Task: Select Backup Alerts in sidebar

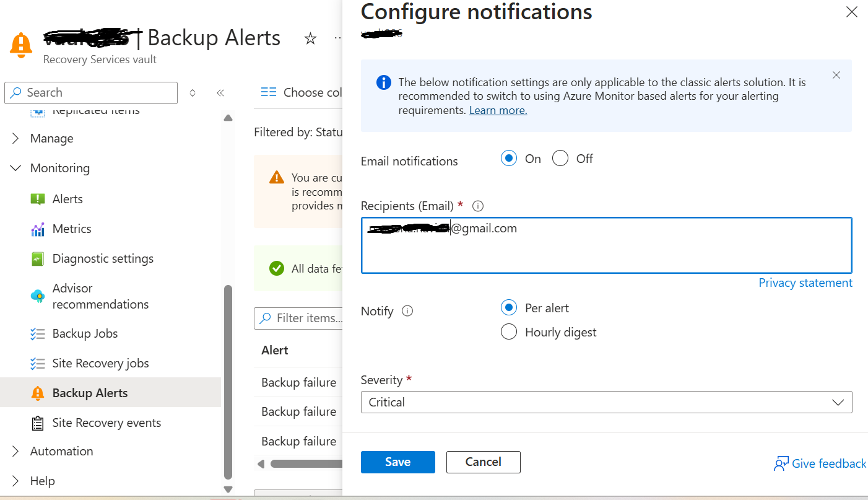Action: tap(110, 393)
